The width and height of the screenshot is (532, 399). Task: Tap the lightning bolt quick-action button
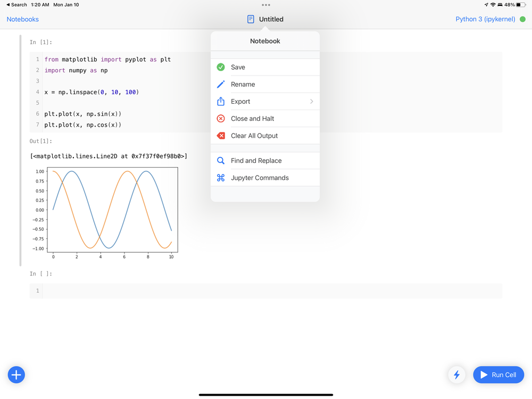456,375
